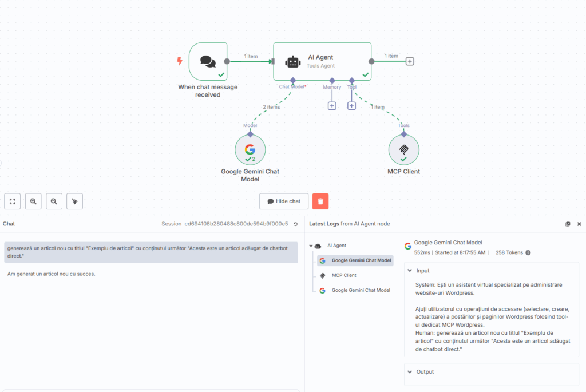Viewport: 586px width, 392px height.
Task: Click the reply 'Am generat un articol nou cu succes.'
Action: tap(51, 274)
